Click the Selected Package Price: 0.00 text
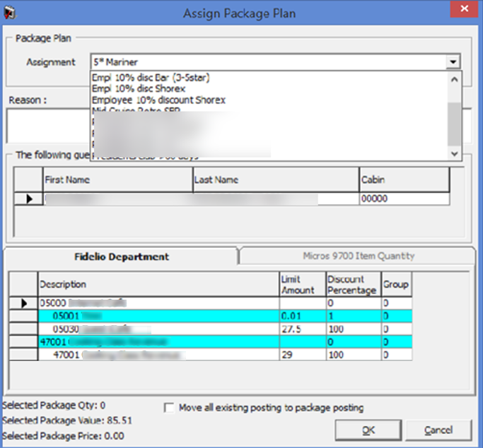Image resolution: width=483 pixels, height=448 pixels. tap(63, 436)
